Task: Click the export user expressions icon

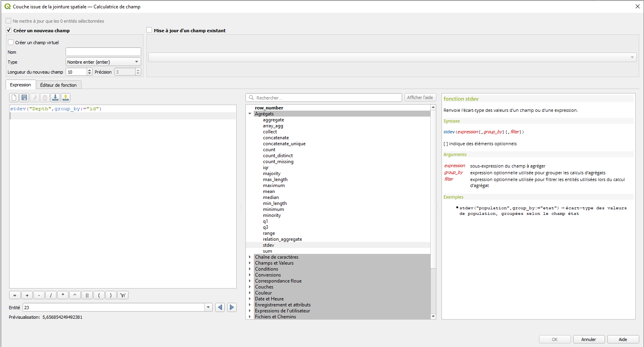Action: [66, 97]
